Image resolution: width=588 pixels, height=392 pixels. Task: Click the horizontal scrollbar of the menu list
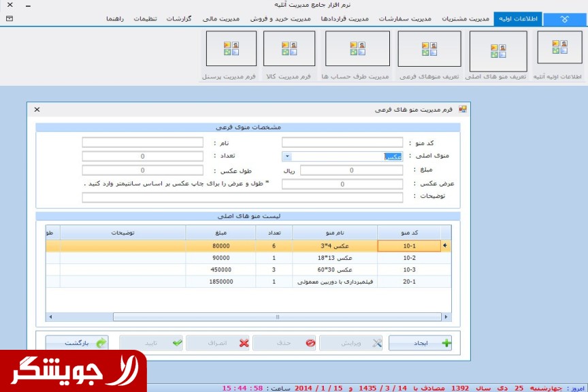(x=277, y=316)
